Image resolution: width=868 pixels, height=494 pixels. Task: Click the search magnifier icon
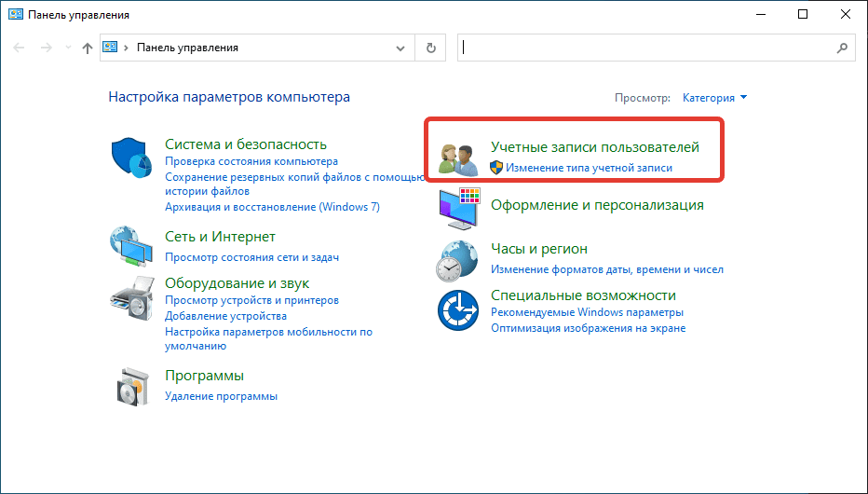pos(842,48)
